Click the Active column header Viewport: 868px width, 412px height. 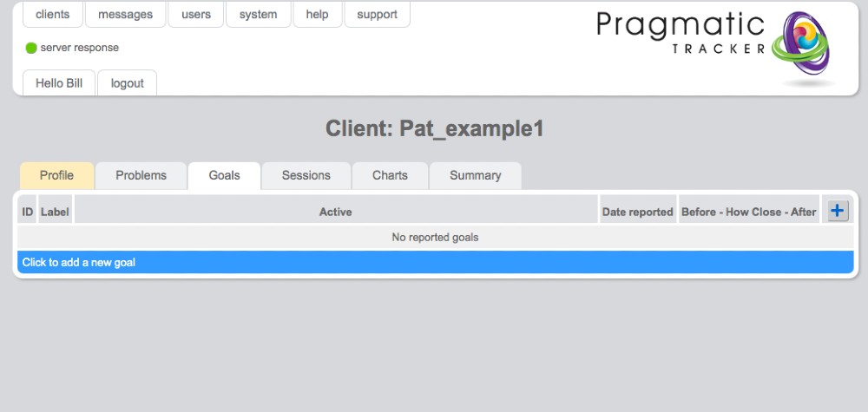[x=335, y=212]
